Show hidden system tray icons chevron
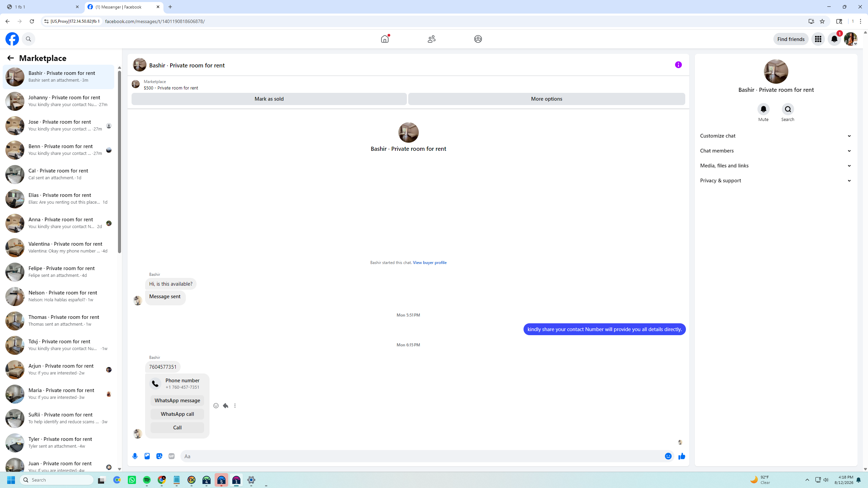The width and height of the screenshot is (868, 488). 807,480
